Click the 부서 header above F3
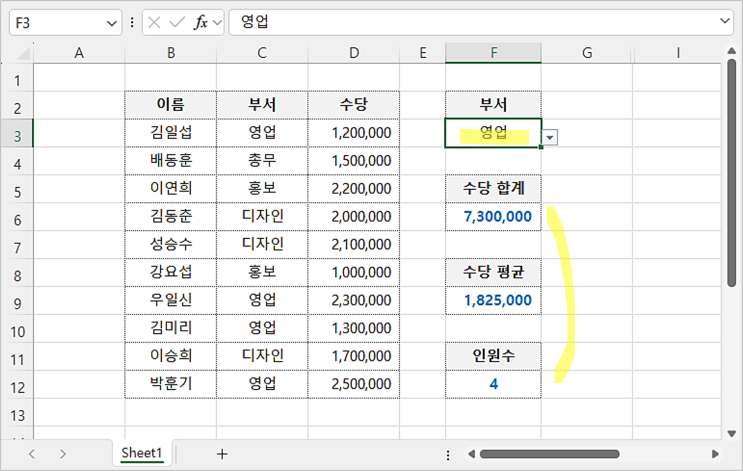Image resolution: width=743 pixels, height=471 pixels. (493, 105)
